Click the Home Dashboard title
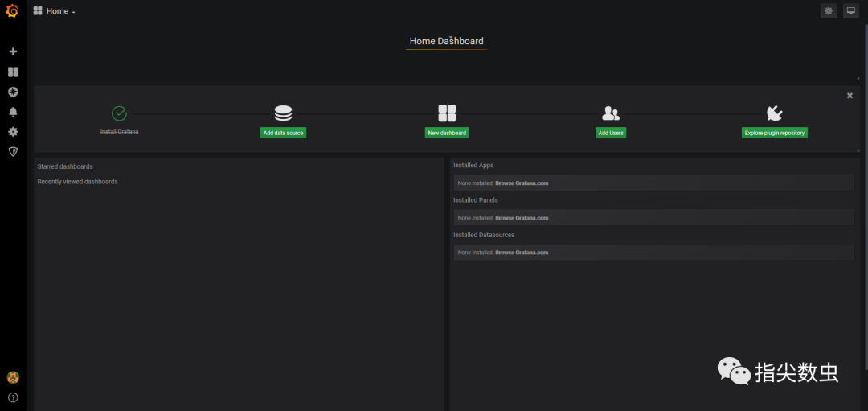 tap(446, 41)
